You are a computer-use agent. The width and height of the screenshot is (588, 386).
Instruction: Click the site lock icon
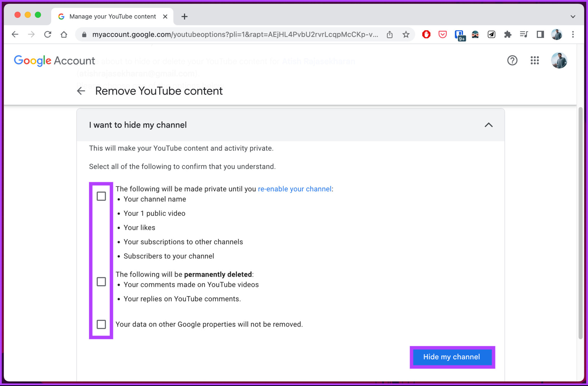tap(84, 35)
